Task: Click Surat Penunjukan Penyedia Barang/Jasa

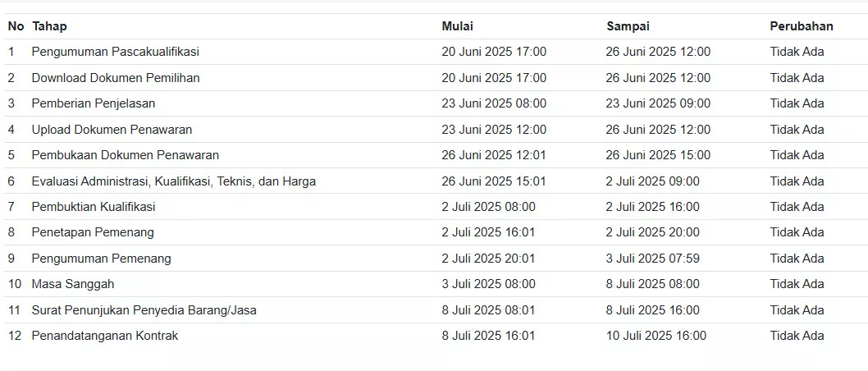Action: [144, 310]
